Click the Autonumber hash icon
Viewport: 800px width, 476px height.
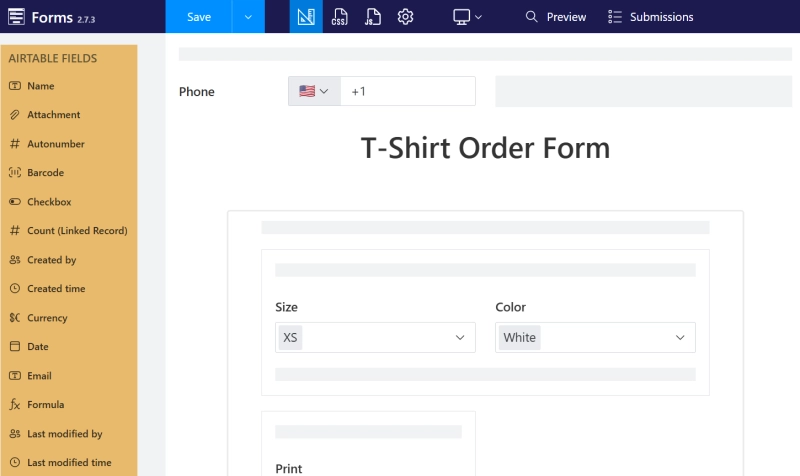(15, 144)
